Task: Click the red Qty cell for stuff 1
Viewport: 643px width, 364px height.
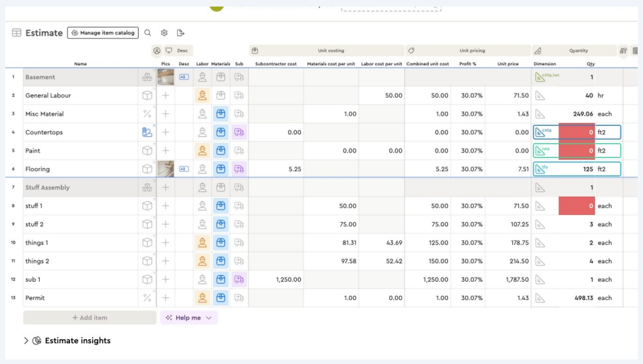Action: 576,206
